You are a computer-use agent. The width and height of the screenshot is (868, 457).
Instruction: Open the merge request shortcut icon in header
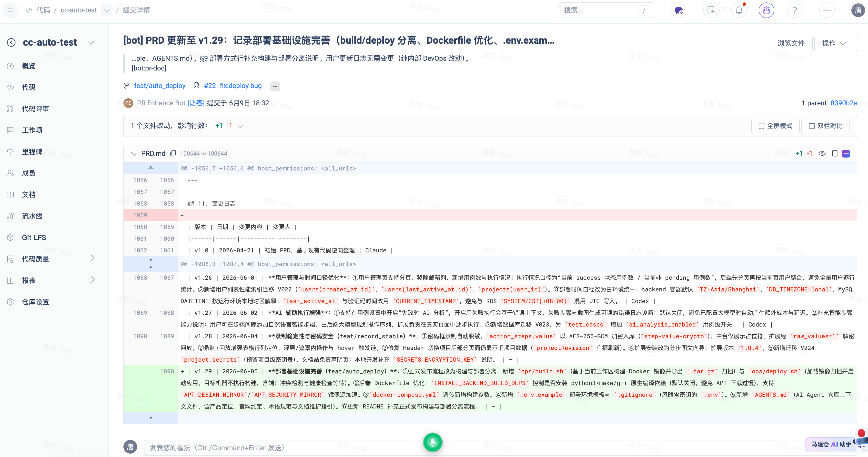point(711,10)
